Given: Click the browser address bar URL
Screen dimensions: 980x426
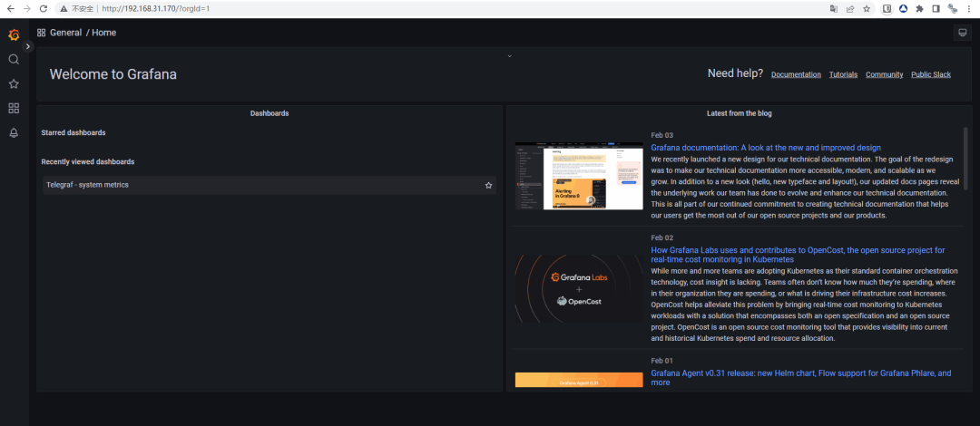Looking at the screenshot, I should pos(156,9).
